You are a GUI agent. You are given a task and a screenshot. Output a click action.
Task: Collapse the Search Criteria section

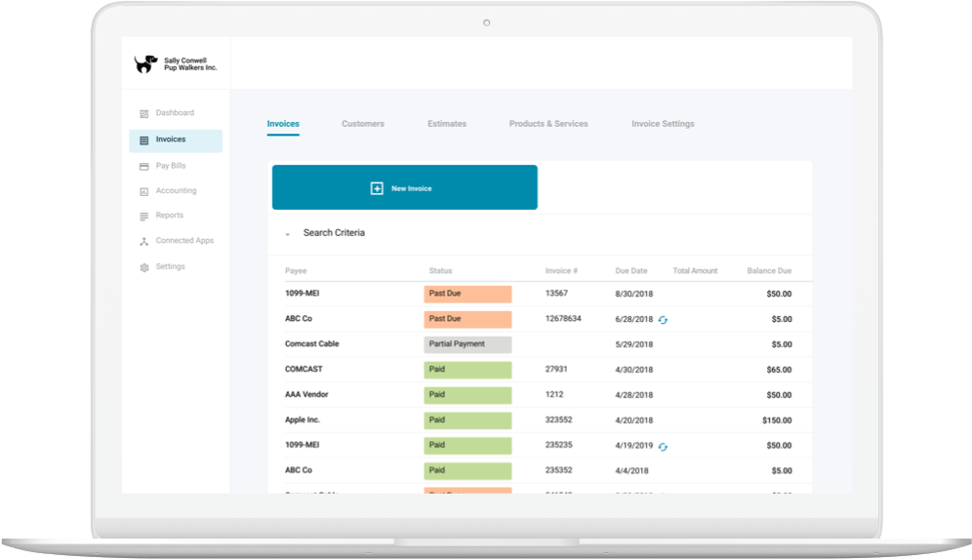287,234
